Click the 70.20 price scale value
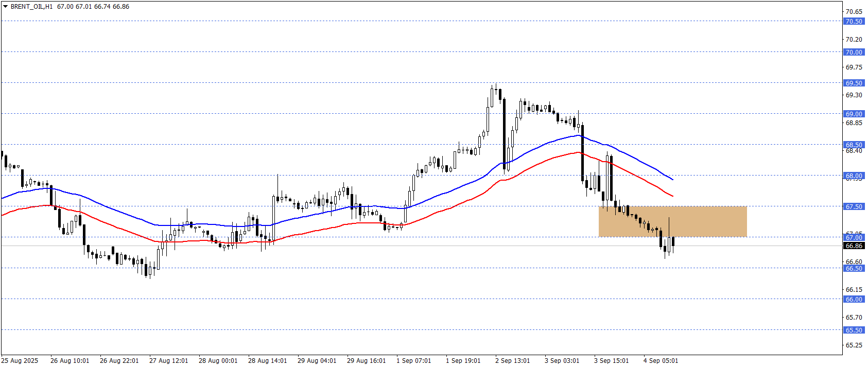The image size is (868, 367). coord(854,39)
